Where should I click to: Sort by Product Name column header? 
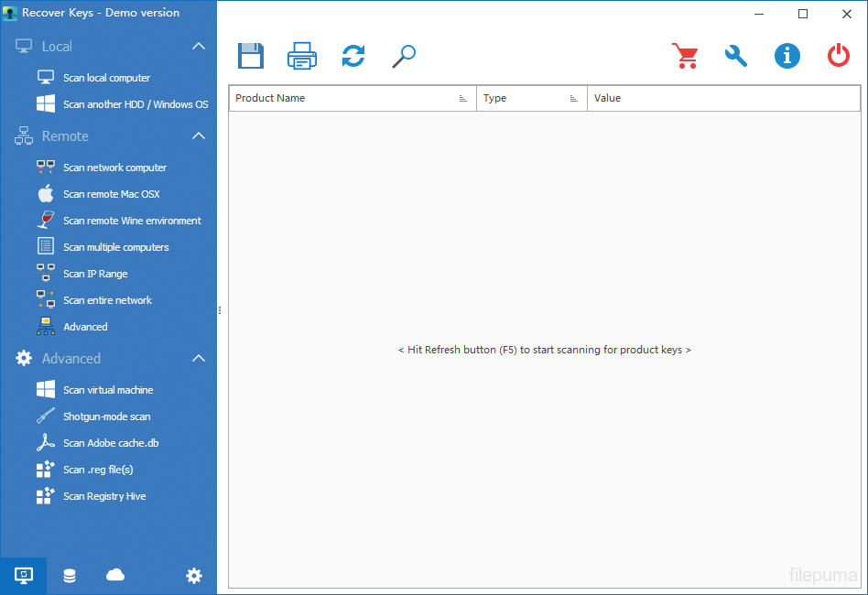coord(271,98)
